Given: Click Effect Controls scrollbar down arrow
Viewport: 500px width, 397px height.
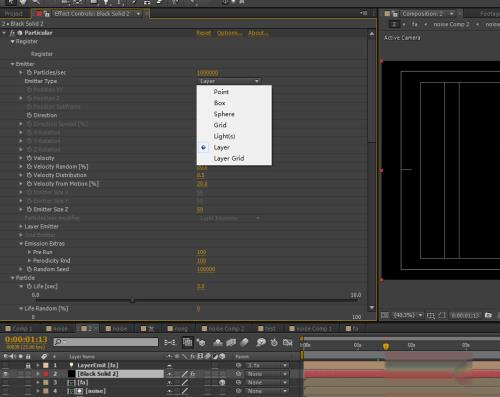Looking at the screenshot, I should 372,307.
